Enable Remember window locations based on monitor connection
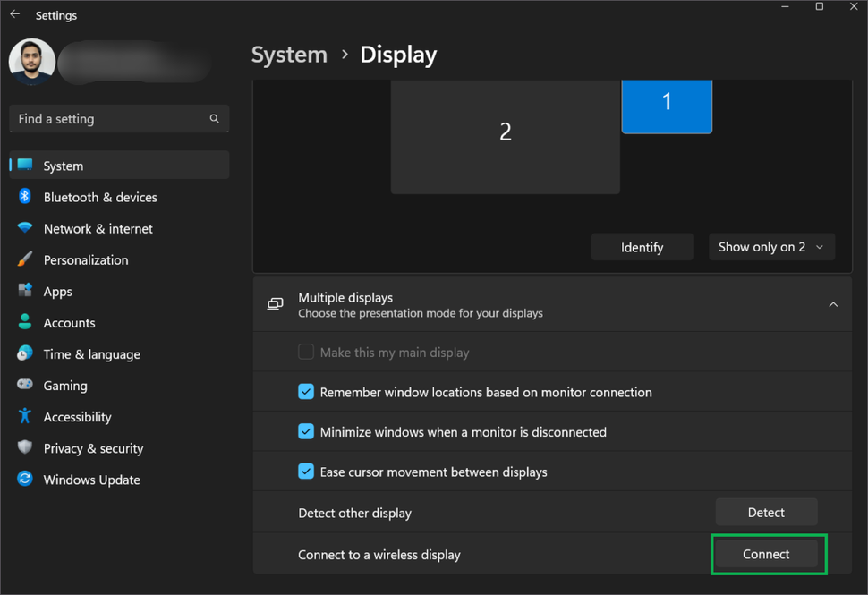868x595 pixels. pyautogui.click(x=307, y=391)
